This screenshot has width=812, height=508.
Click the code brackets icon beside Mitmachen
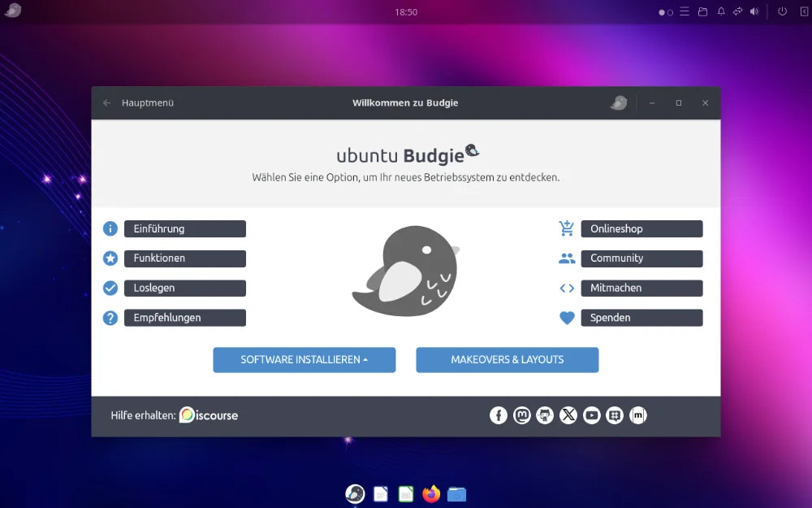click(x=567, y=289)
